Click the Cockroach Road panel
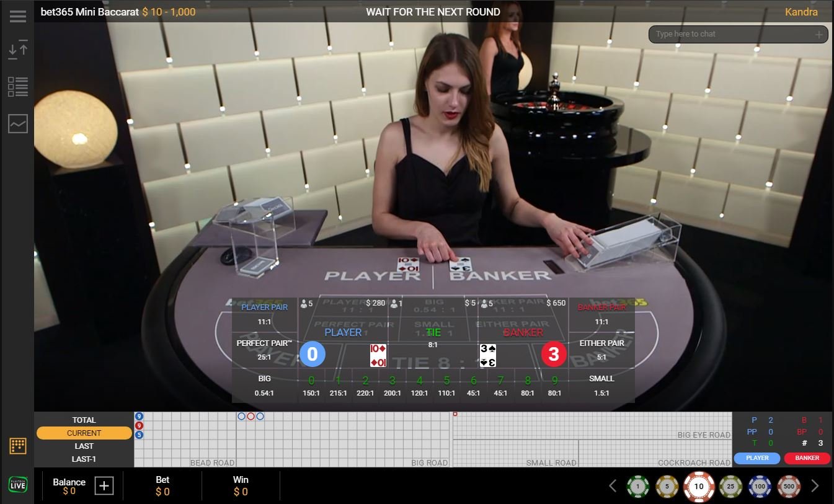 pyautogui.click(x=655, y=454)
